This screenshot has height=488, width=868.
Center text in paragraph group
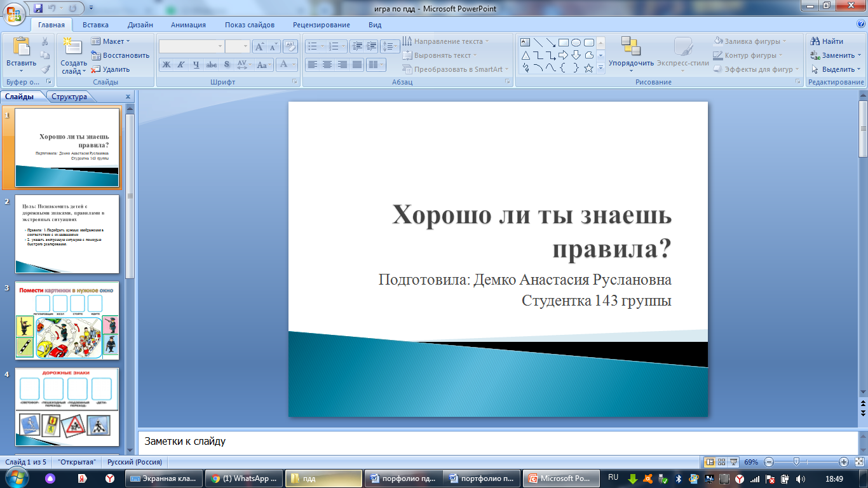[x=327, y=64]
